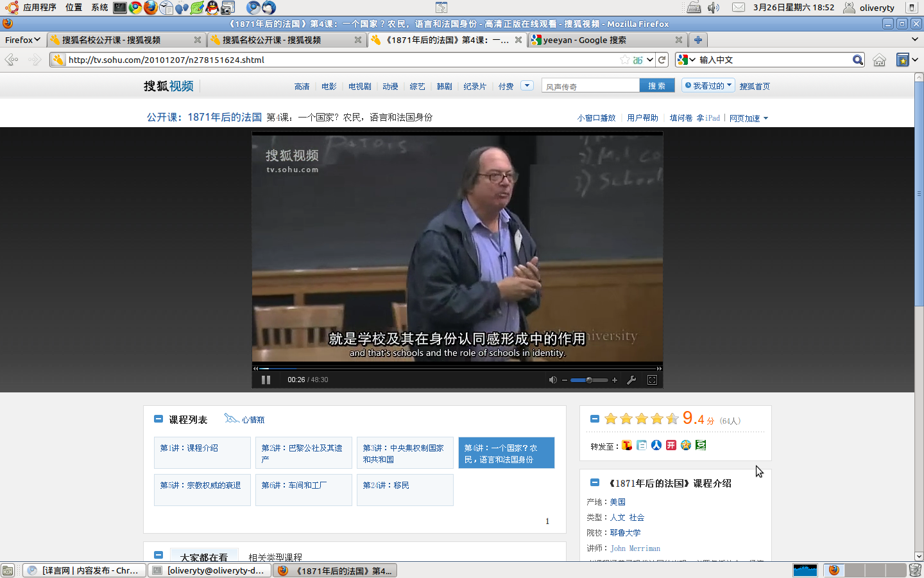
Task: Open lecture 第24讲：移民
Action: click(x=405, y=490)
